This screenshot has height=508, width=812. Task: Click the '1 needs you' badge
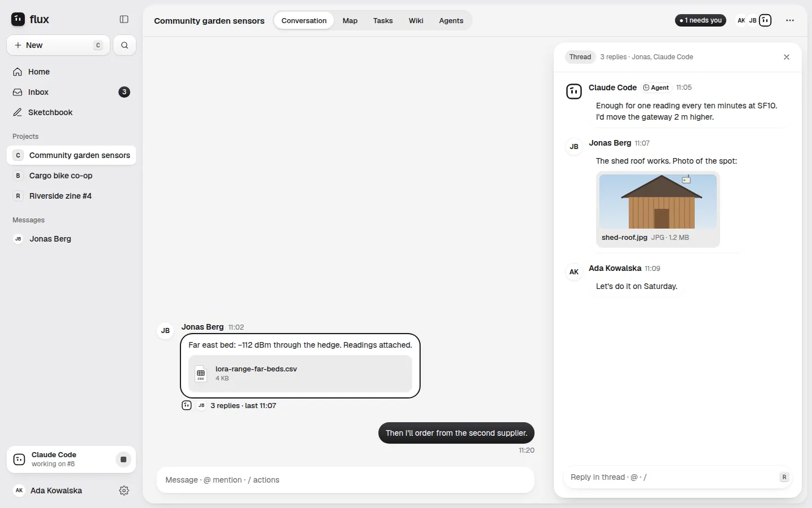(700, 20)
